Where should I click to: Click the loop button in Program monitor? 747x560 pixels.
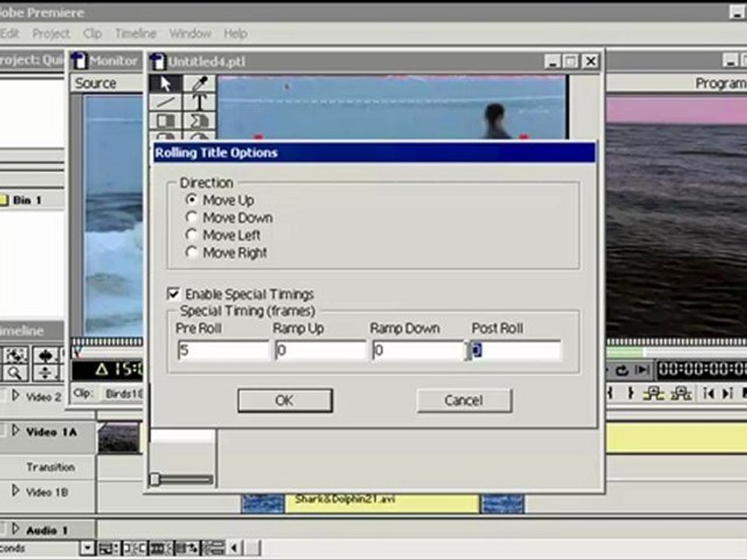pos(621,370)
